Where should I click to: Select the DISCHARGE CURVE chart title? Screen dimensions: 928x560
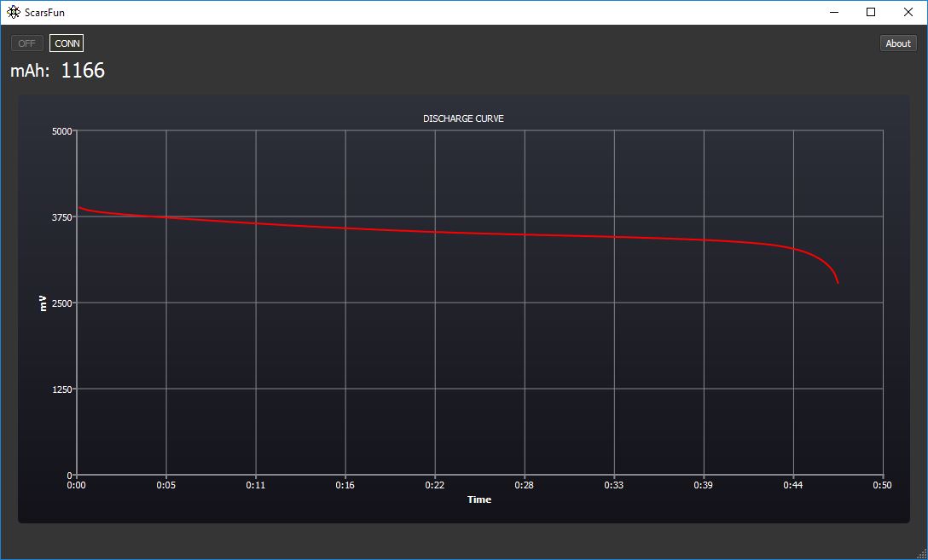[x=463, y=118]
